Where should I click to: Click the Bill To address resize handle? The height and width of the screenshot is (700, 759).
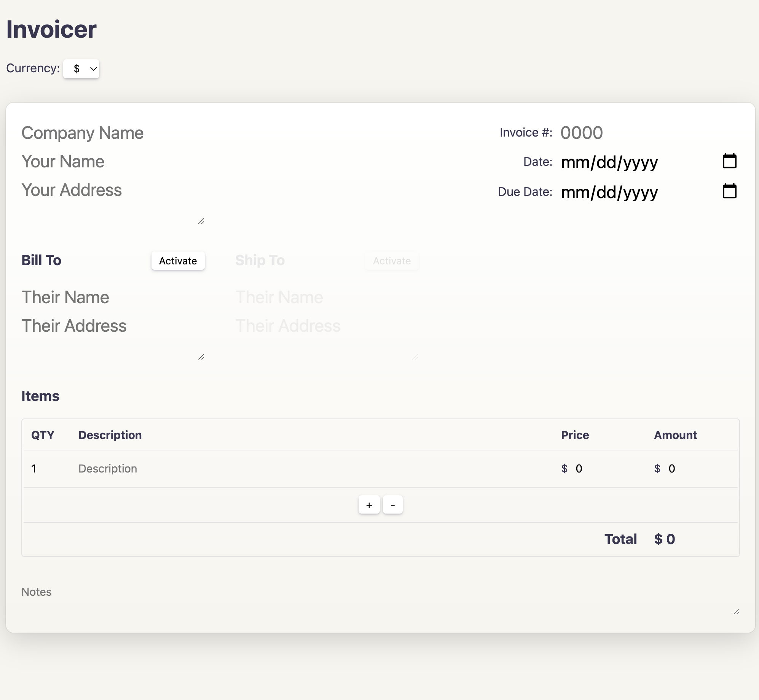tap(201, 357)
